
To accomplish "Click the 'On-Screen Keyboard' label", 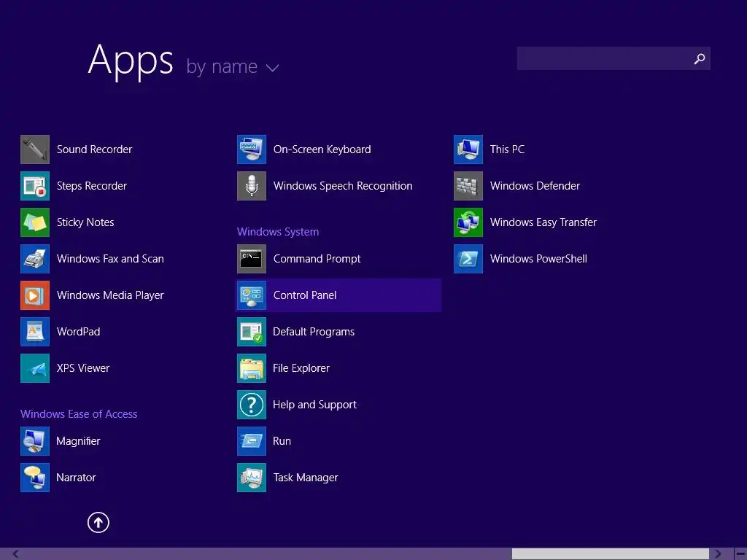I will [x=322, y=149].
